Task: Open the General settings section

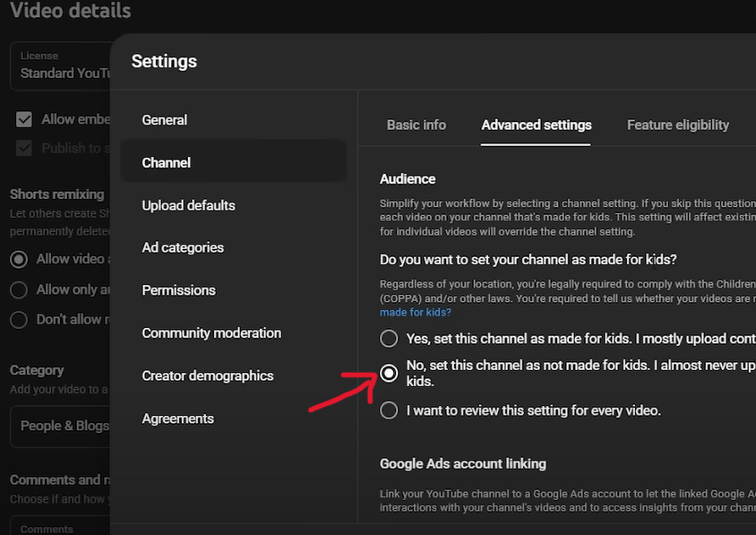Action: tap(165, 120)
